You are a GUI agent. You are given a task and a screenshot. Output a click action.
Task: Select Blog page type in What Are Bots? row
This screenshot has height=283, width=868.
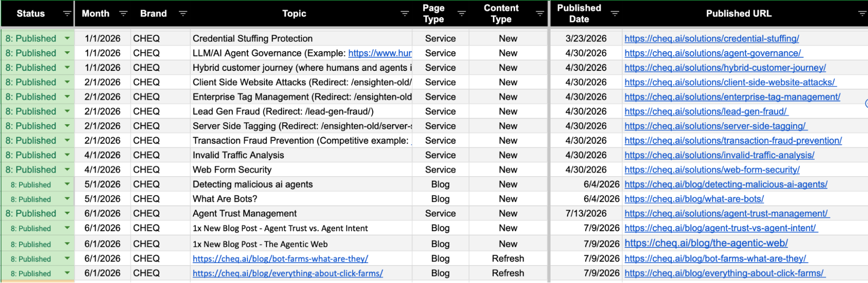point(440,199)
